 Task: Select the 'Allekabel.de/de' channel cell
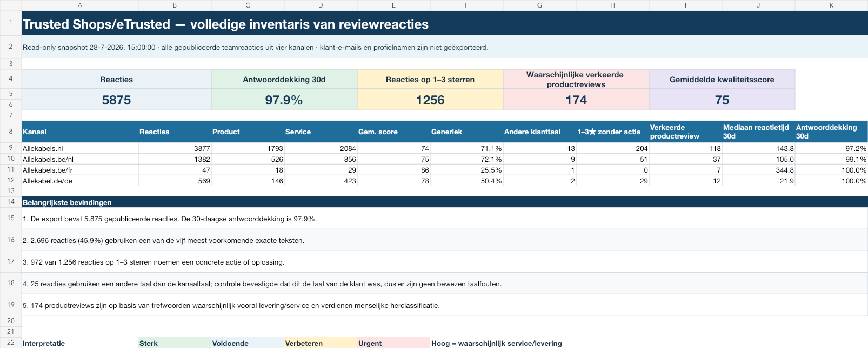tap(80, 181)
